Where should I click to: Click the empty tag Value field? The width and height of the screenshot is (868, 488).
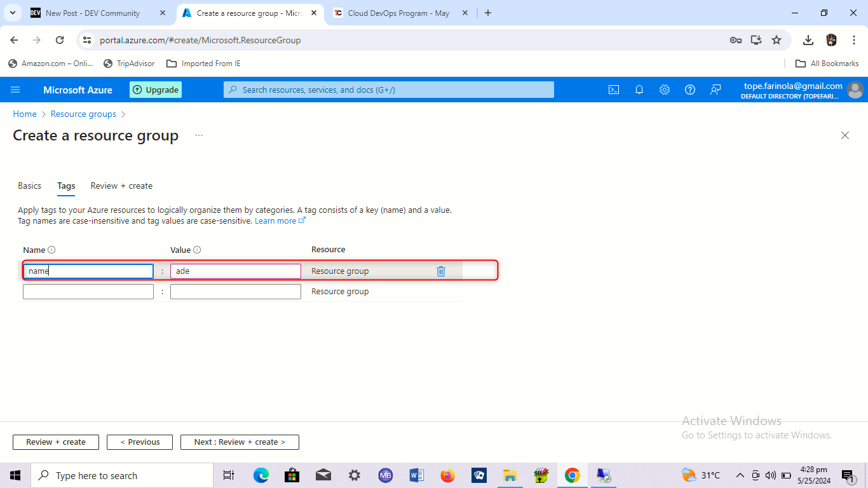click(x=236, y=292)
